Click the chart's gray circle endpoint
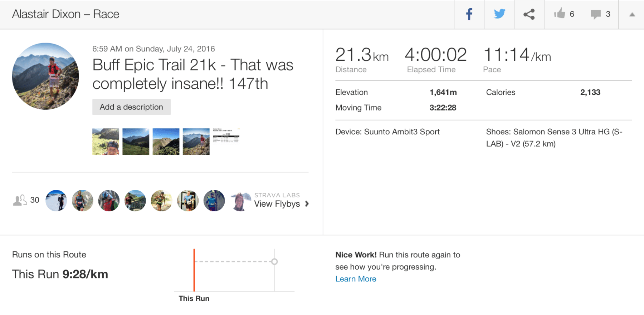Image resolution: width=644 pixels, height=315 pixels. click(x=274, y=261)
